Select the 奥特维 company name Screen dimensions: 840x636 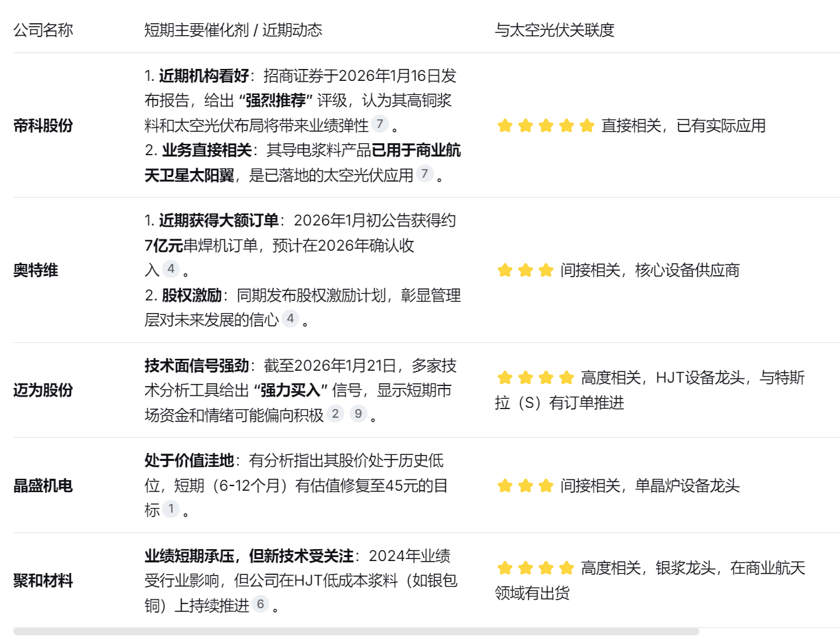click(36, 270)
